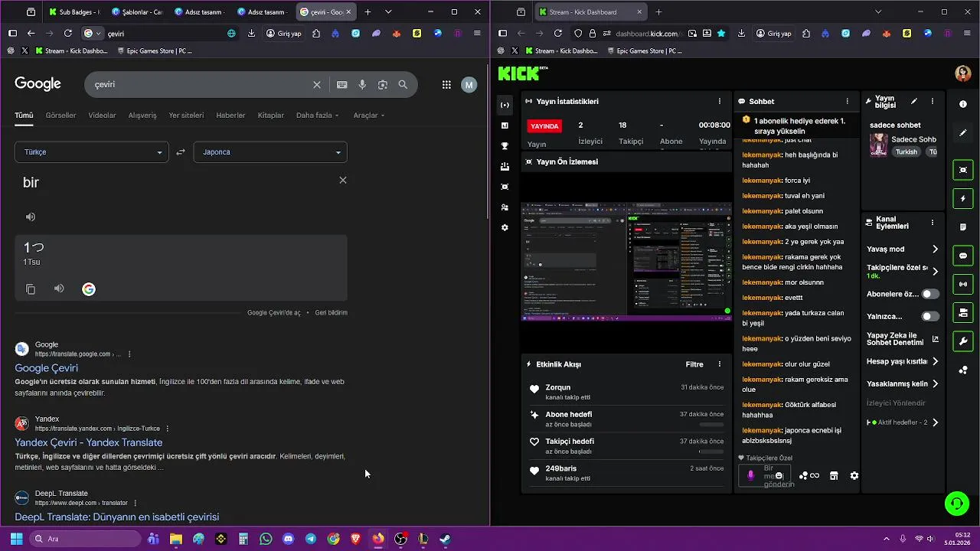Toggle the chat widget bubble button
Viewport: 980px width, 551px height.
click(x=963, y=256)
